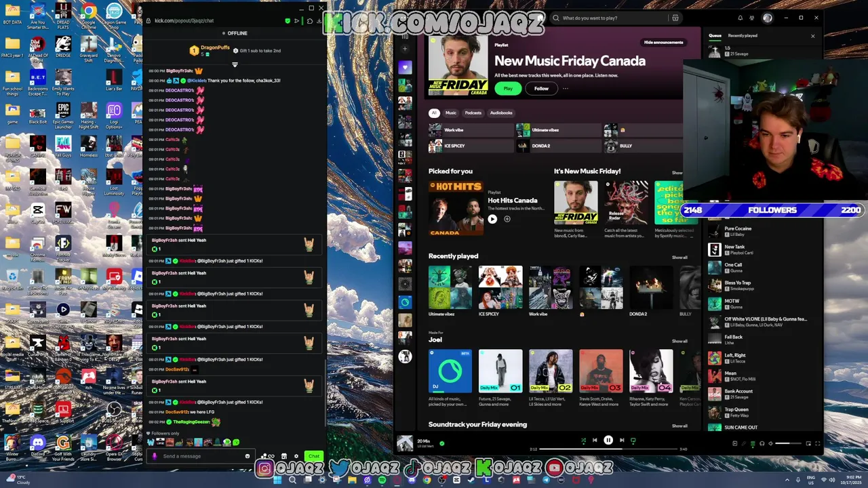Show all for Soundtrack your Friday evening
This screenshot has width=868, height=488.
tap(679, 426)
